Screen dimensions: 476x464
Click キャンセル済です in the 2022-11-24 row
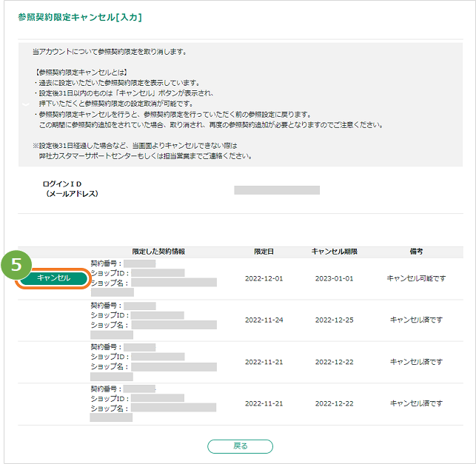point(416,320)
